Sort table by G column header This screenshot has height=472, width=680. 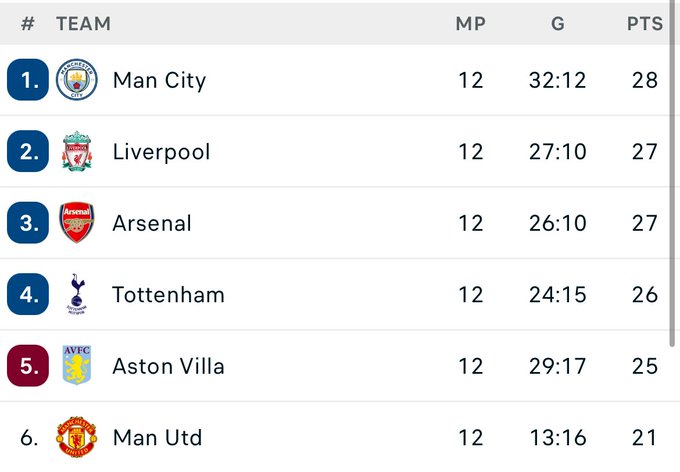(558, 23)
